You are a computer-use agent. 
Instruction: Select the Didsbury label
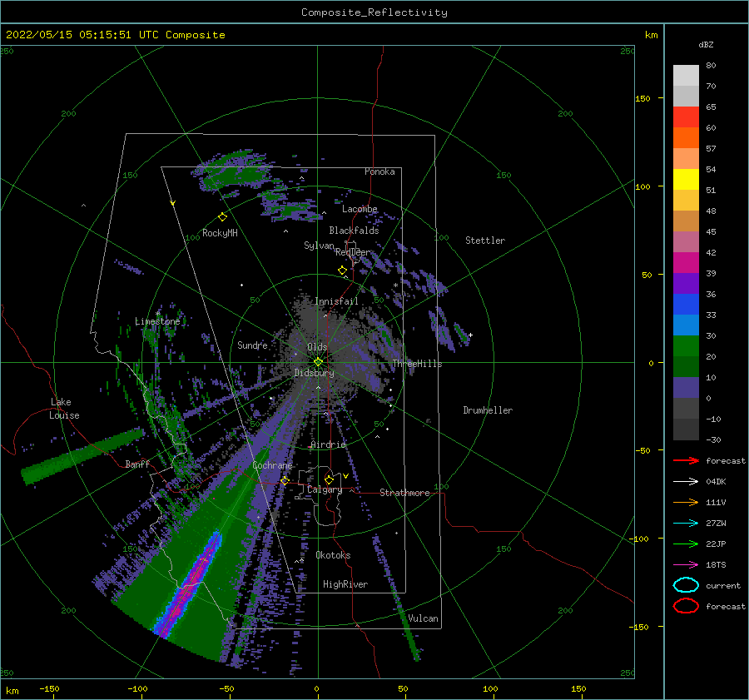(315, 373)
